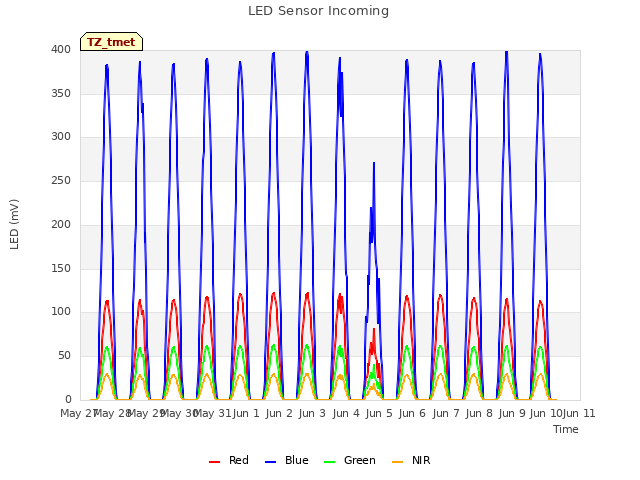Screen dimensions: 640x480
Task: Toggle the NIR series legend entry
Action: 411,460
